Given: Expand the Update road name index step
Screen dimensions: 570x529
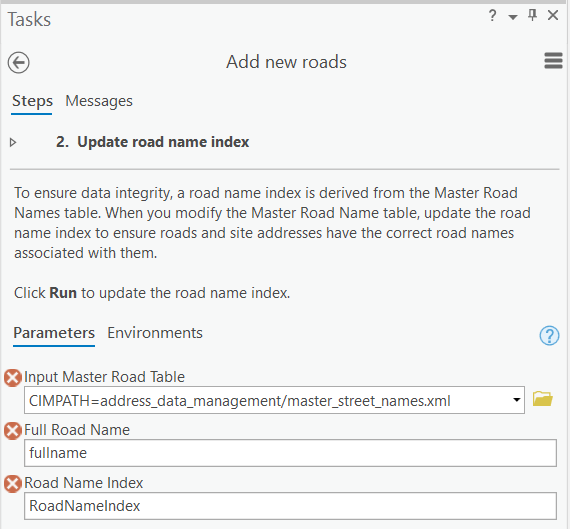Looking at the screenshot, I should click(13, 142).
